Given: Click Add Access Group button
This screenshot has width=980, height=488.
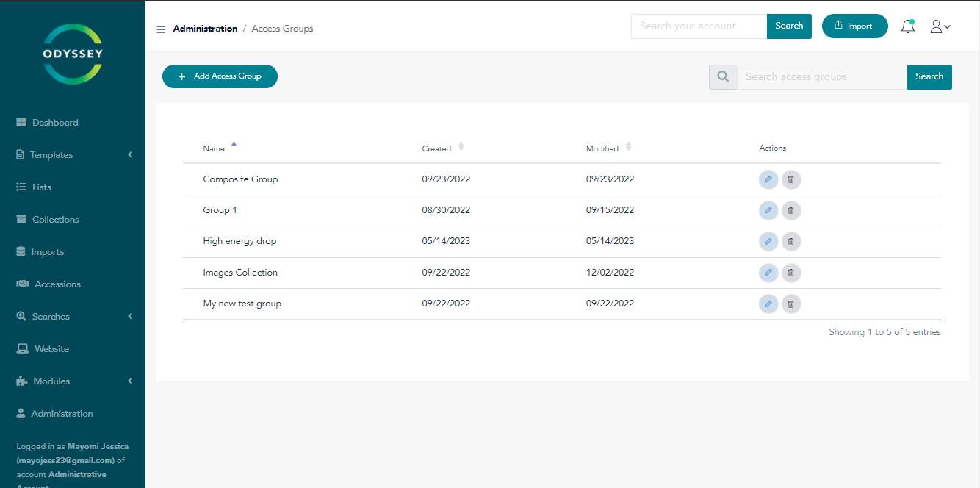Looking at the screenshot, I should click(220, 76).
